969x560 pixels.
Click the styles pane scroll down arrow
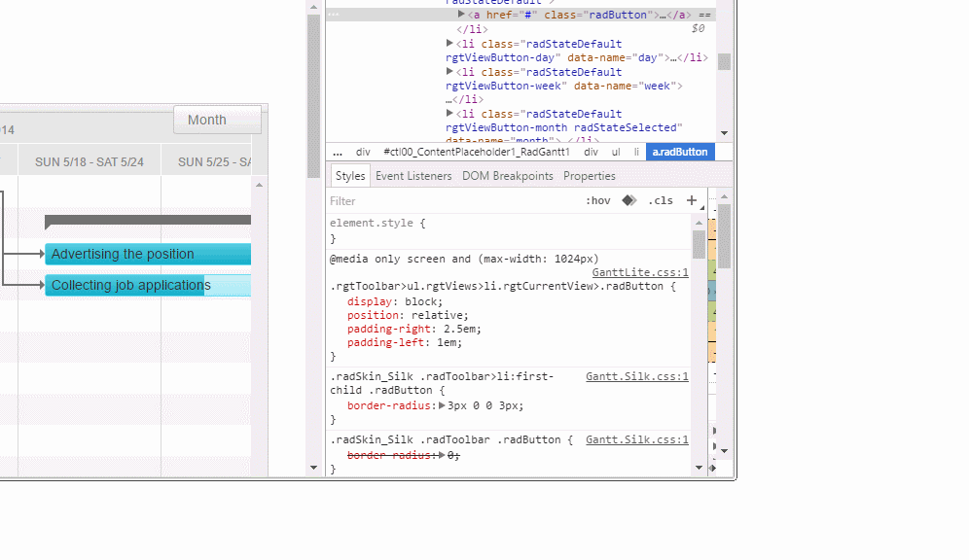(699, 468)
